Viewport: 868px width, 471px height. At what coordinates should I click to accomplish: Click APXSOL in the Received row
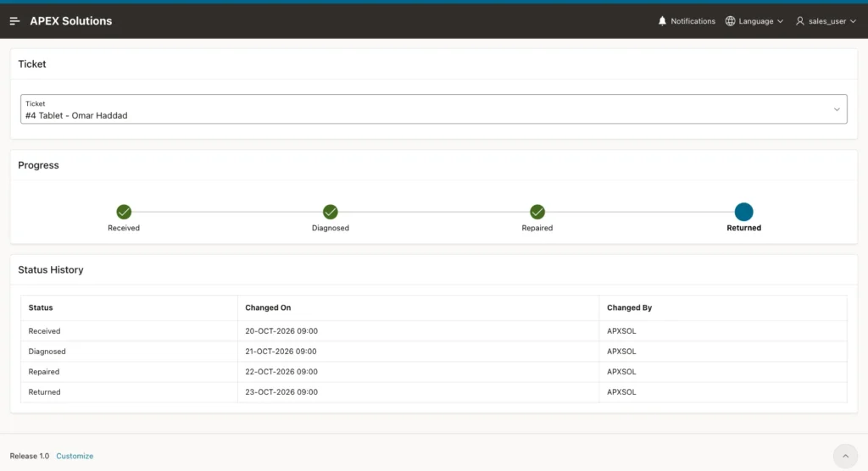tap(621, 331)
